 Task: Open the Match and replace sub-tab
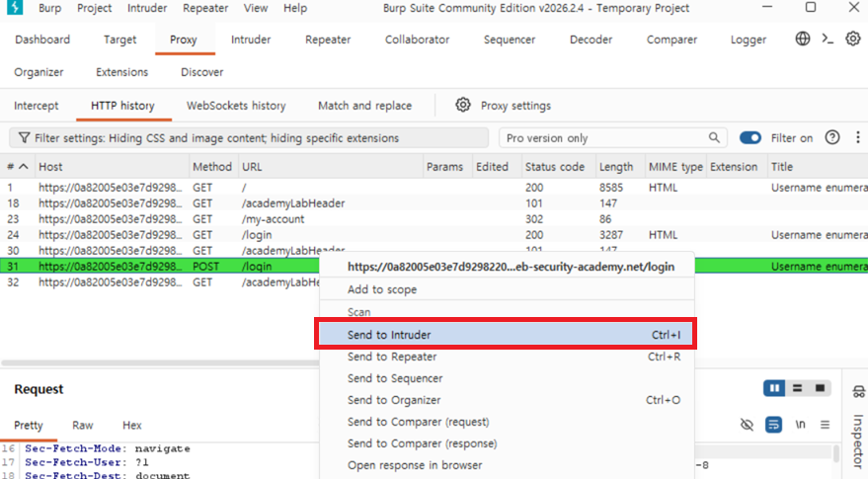(x=364, y=106)
